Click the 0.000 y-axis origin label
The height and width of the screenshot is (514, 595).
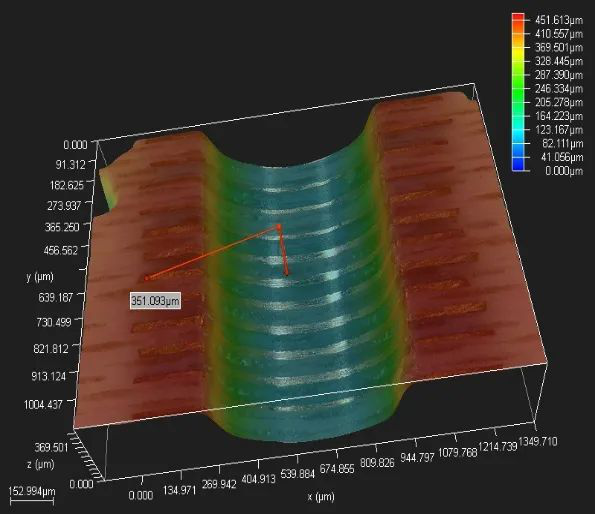click(75, 145)
